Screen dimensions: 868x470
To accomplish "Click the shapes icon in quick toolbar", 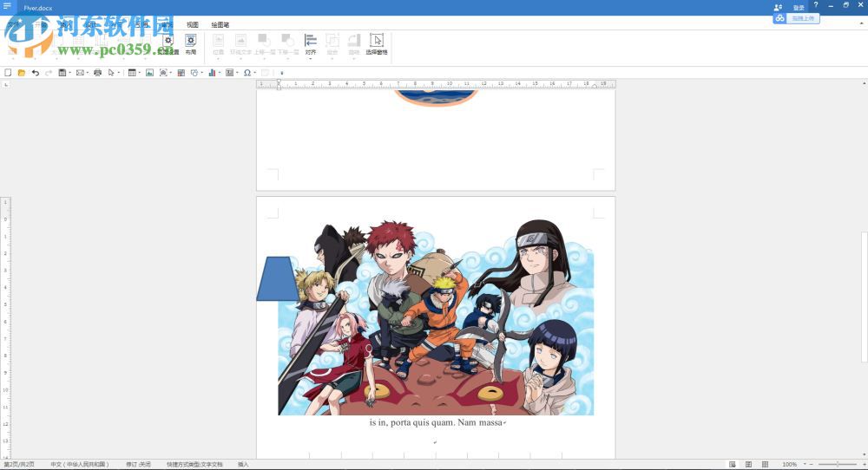I will click(x=194, y=73).
